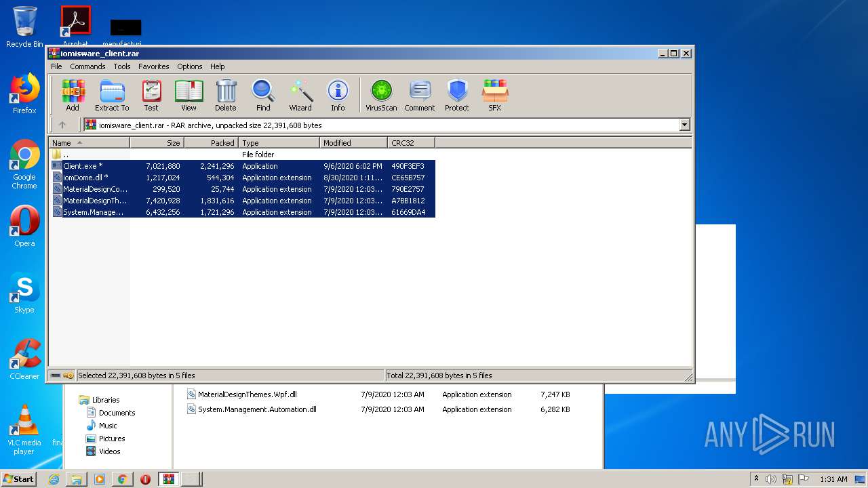Screen dimensions: 868x488
Task: Click the volume tray icon
Action: [771, 479]
